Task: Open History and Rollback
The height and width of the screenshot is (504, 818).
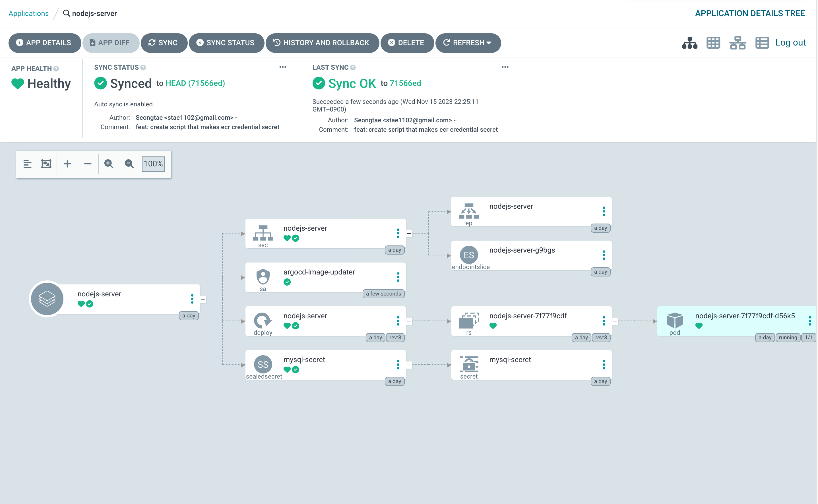Action: pos(322,43)
